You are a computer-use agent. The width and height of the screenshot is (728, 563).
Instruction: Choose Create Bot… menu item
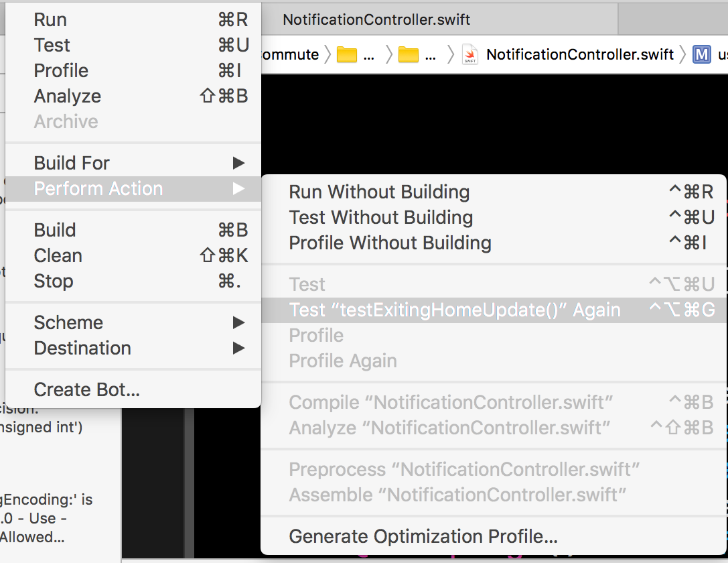point(133,389)
